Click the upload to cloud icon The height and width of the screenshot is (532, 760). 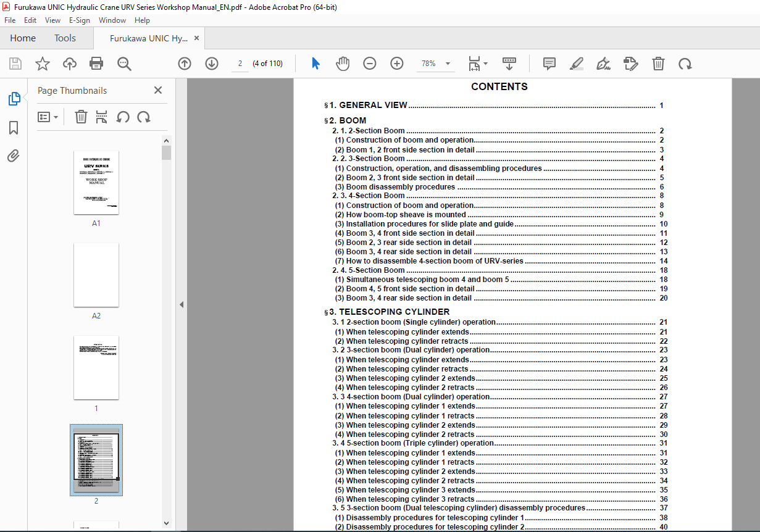(70, 64)
